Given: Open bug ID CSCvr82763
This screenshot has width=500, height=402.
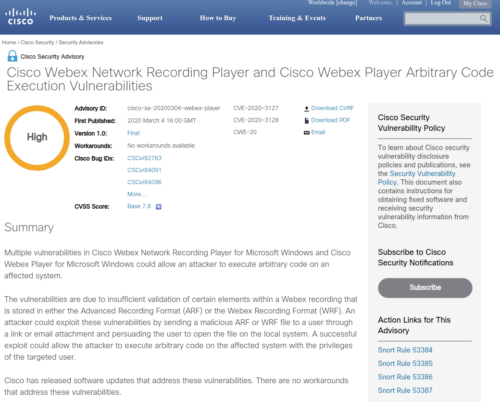Looking at the screenshot, I should (x=144, y=158).
